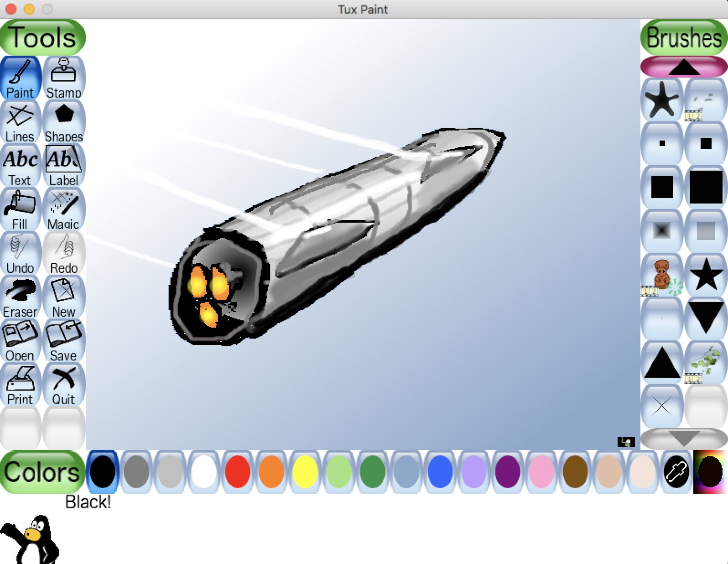This screenshot has height=564, width=728.
Task: Select the white color swatch
Action: coord(204,471)
